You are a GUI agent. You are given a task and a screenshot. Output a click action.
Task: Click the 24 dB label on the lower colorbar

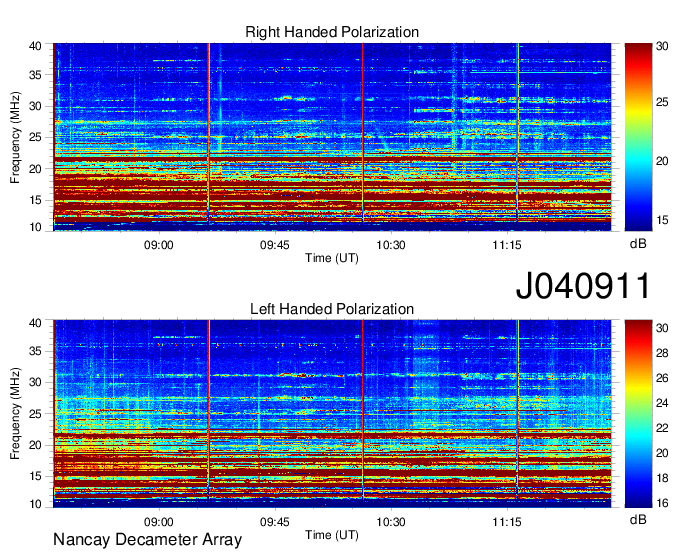click(662, 403)
